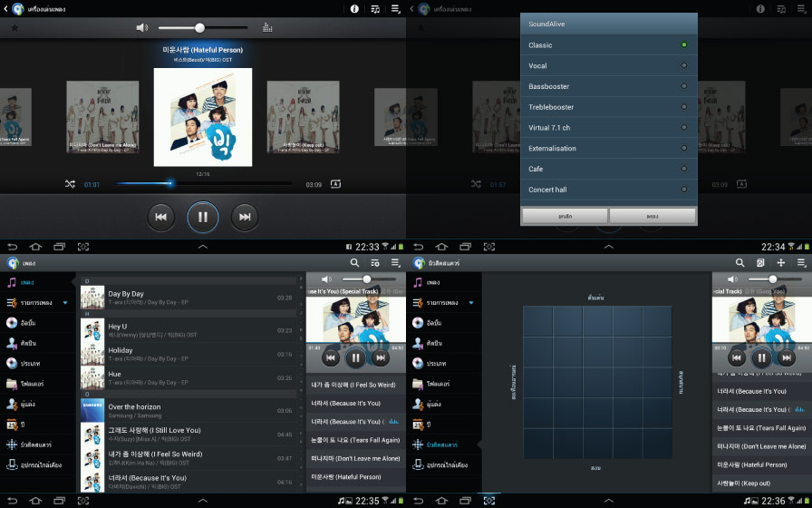The height and width of the screenshot is (508, 812).
Task: Open overflow menu in Music Square 22:36 screen
Action: click(x=802, y=263)
